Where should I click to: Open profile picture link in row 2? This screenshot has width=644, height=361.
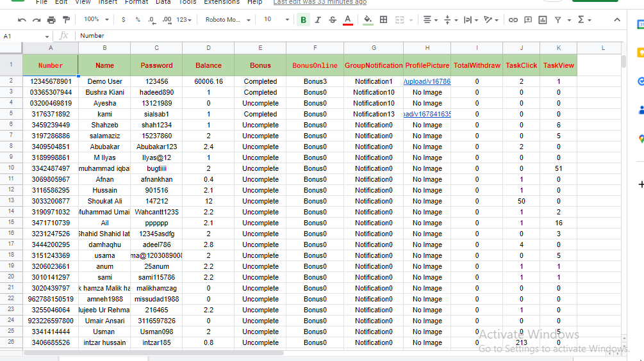coord(427,81)
